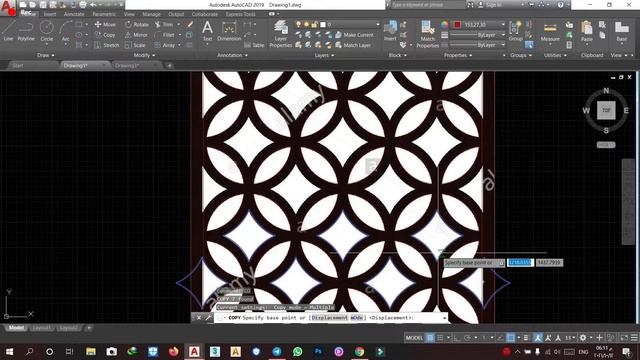The height and width of the screenshot is (360, 640).
Task: Select the Text annotation tool
Action: click(207, 31)
